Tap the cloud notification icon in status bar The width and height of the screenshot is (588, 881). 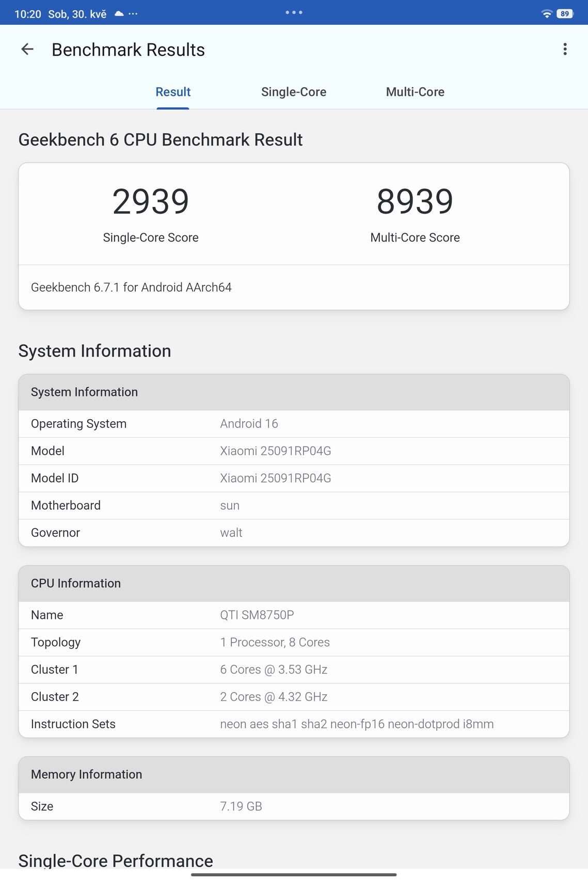(119, 14)
